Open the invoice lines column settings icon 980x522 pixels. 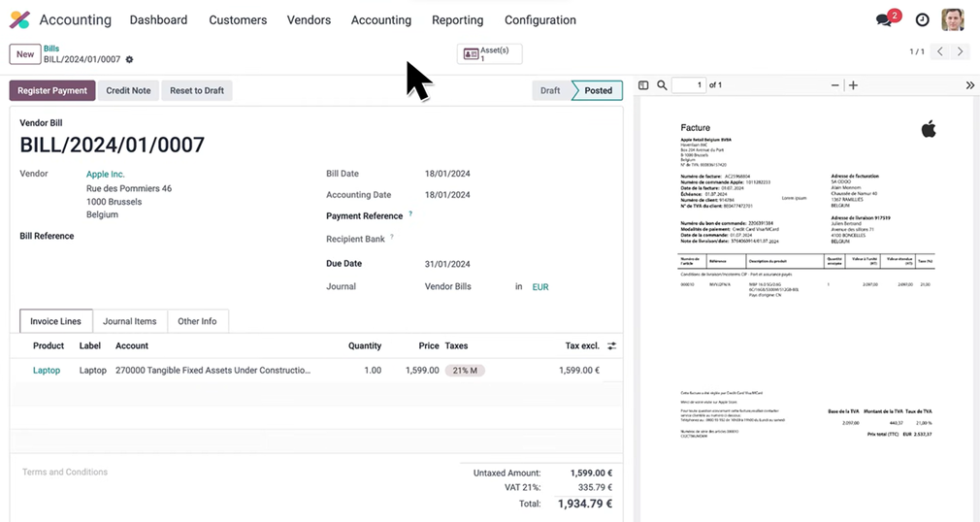click(611, 345)
